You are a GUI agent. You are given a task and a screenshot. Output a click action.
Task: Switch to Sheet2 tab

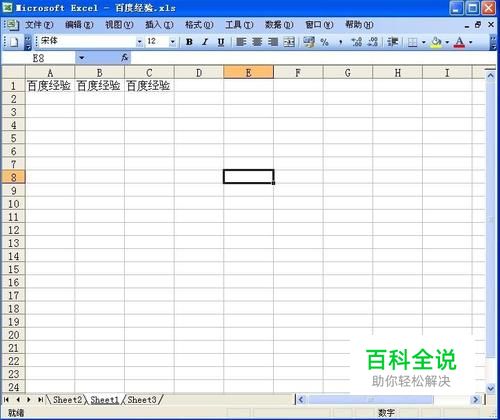point(67,400)
